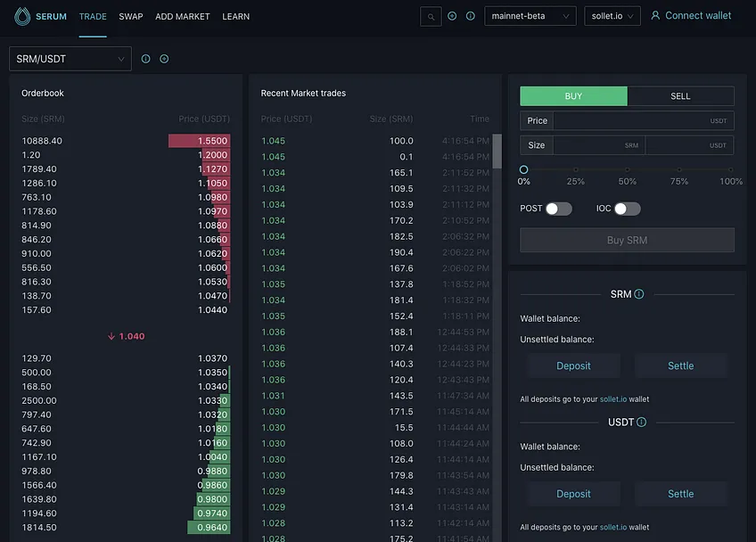
Task: Open sollet.io link in SRM deposit note
Action: (613, 399)
